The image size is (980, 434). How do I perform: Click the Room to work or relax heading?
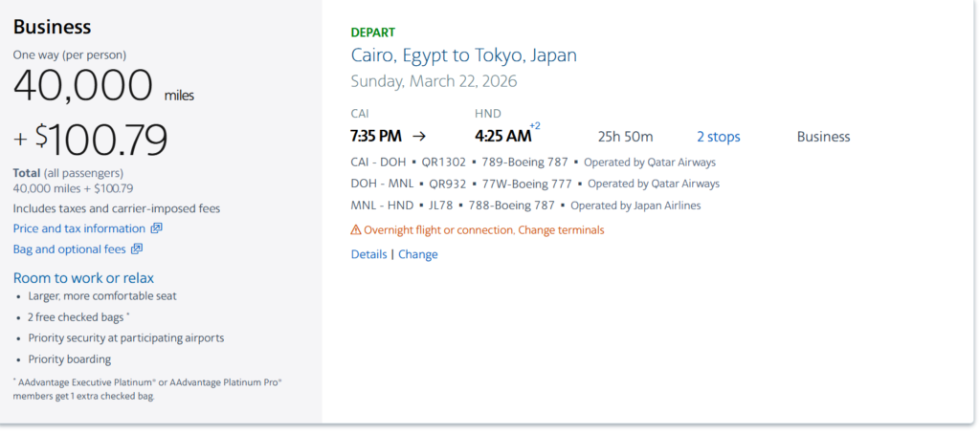tap(83, 278)
